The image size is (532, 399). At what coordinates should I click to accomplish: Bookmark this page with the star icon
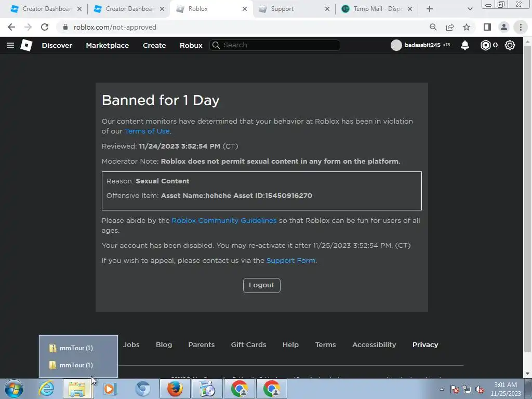point(467,27)
